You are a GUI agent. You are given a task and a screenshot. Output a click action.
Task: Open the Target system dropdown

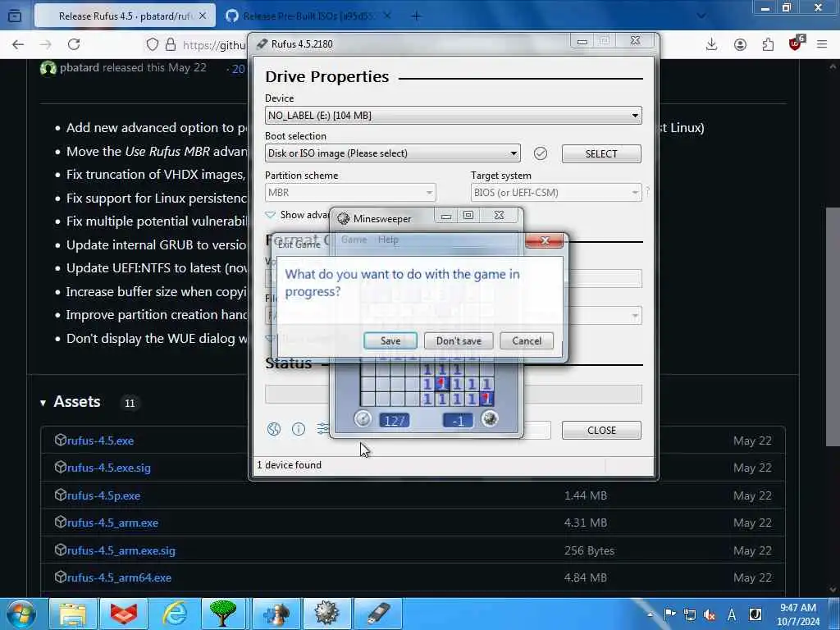tap(556, 192)
